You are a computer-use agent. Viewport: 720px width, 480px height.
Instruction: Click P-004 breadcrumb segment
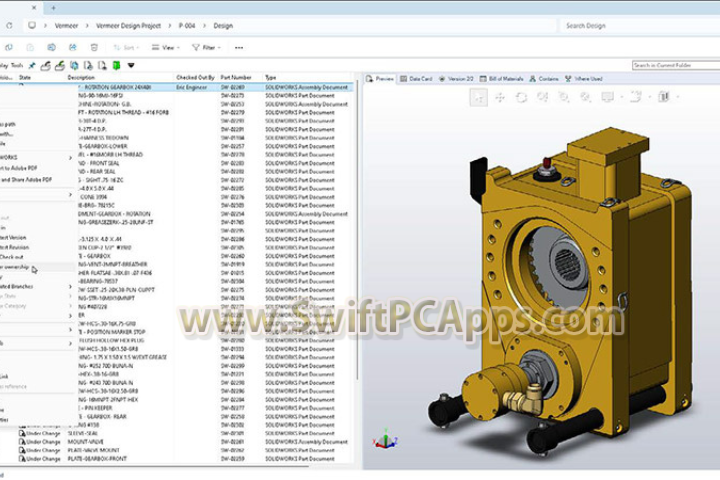coord(187,26)
